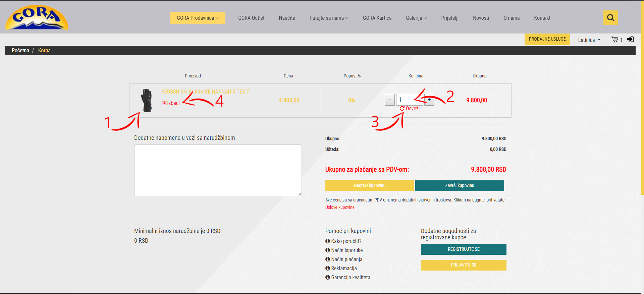Click the GORA logo
The image size is (644, 294).
37,17
